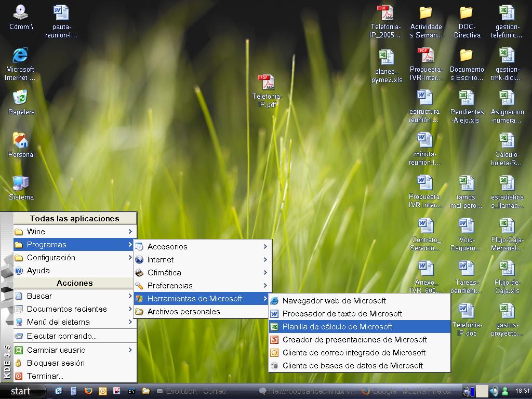This screenshot has height=399, width=532.
Task: Open Ayuda from the start menu
Action: pos(75,270)
